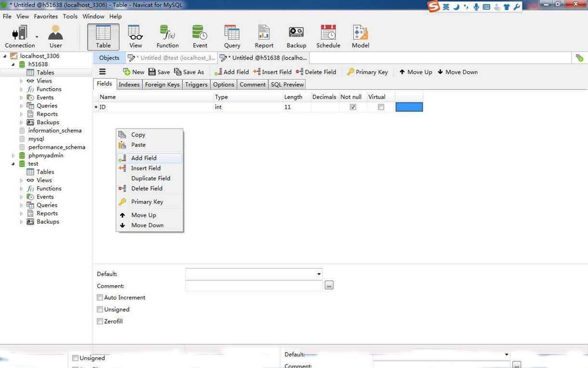Image resolution: width=588 pixels, height=368 pixels.
Task: Click the hamburger menu icon in table toolbar
Action: click(102, 72)
